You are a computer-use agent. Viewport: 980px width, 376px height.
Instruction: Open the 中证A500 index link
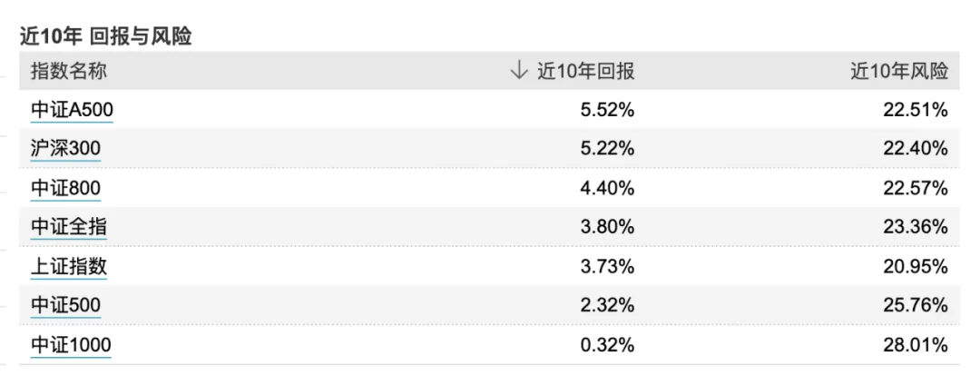[x=73, y=111]
